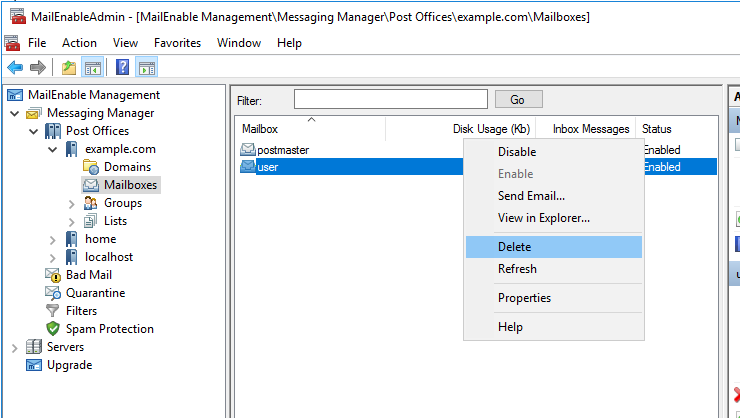Click the localhost post office icon

tap(71, 257)
